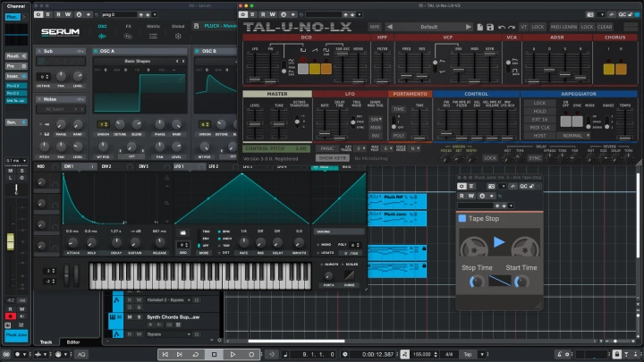This screenshot has width=644, height=362.
Task: Click Serum's save preset disk icon
Action: pos(196,26)
